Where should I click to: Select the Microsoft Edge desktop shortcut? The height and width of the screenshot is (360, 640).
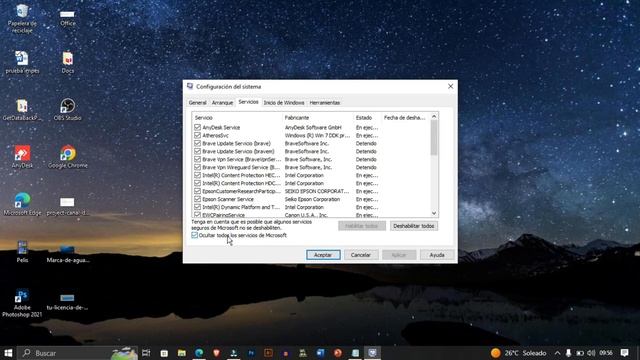[x=22, y=204]
